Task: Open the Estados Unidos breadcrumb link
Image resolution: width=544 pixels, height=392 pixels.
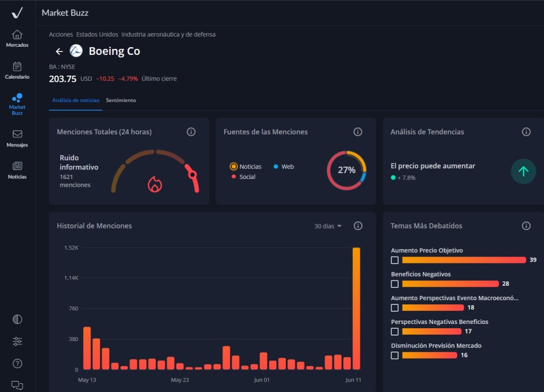Action: (x=97, y=35)
